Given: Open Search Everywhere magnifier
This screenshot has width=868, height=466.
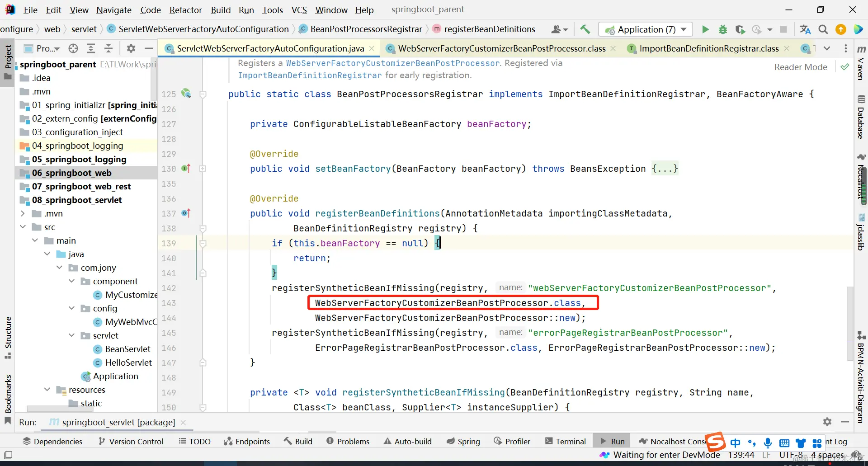Looking at the screenshot, I should point(823,29).
